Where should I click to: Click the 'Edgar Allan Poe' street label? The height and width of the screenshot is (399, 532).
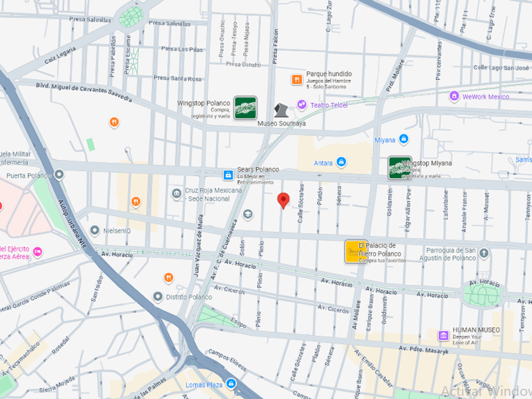coord(407,210)
